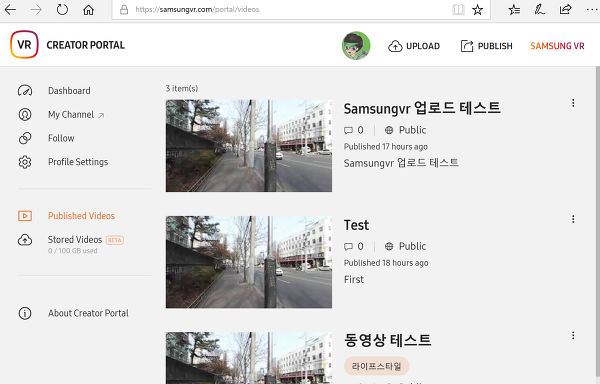Image resolution: width=600 pixels, height=384 pixels.
Task: Open options menu for Samsungvr 업로드 테스트
Action: pos(573,103)
